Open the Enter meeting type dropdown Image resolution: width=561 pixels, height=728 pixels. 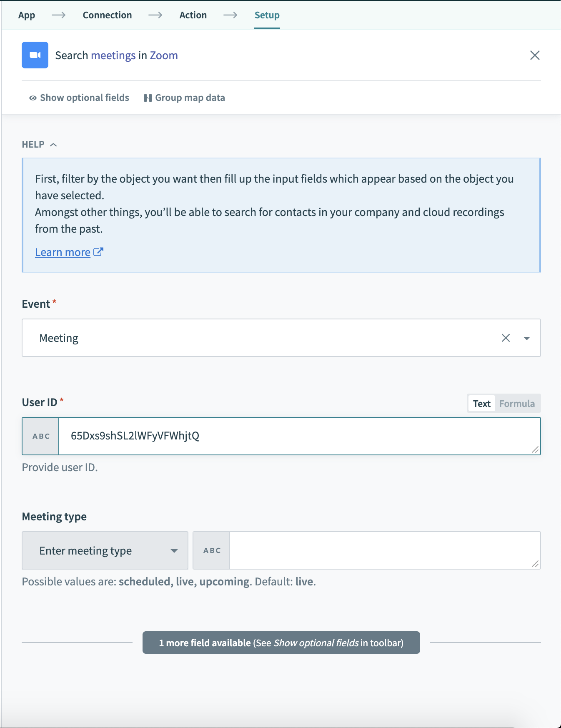tap(175, 550)
